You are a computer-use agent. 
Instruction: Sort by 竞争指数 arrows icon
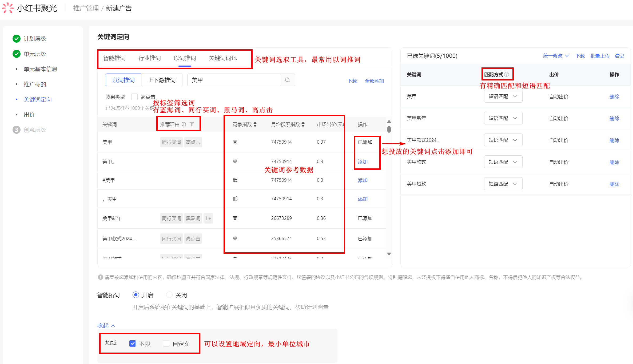pos(255,124)
